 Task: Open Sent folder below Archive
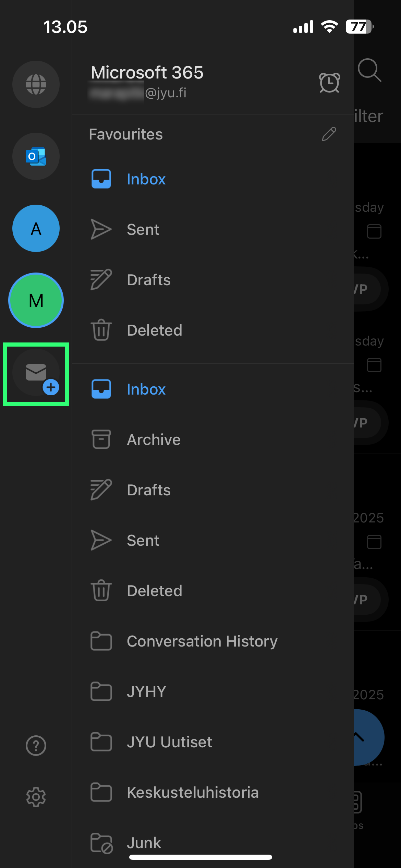(212, 540)
